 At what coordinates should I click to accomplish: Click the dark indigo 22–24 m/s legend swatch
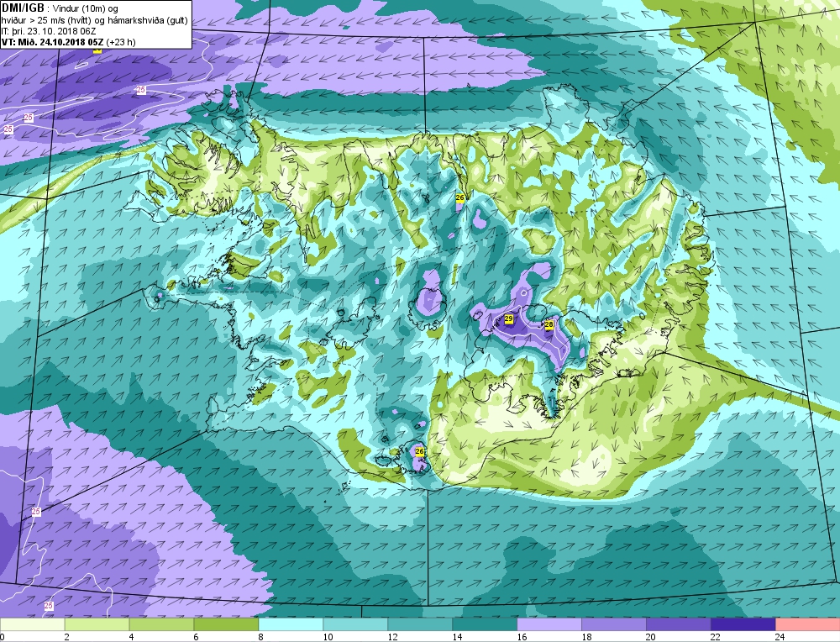(x=743, y=624)
